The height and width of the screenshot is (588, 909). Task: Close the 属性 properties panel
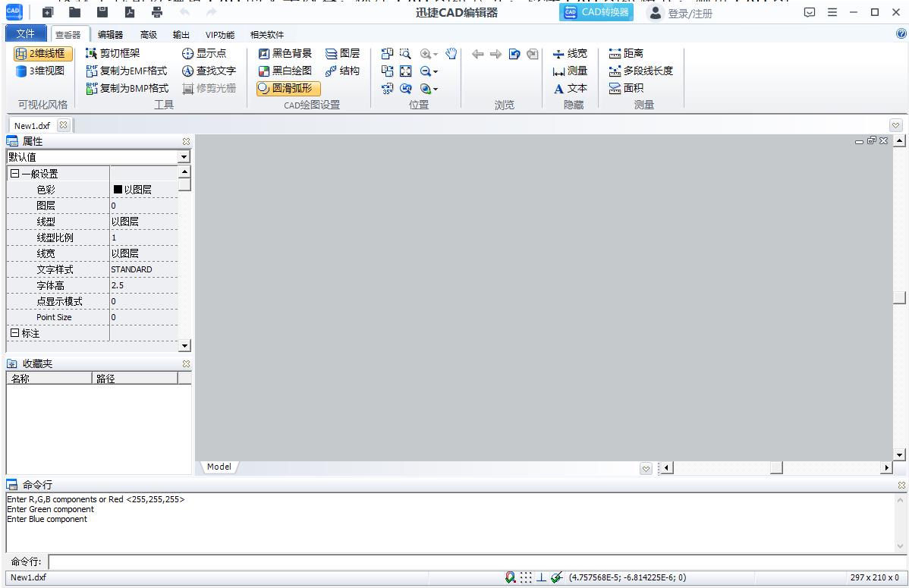186,141
